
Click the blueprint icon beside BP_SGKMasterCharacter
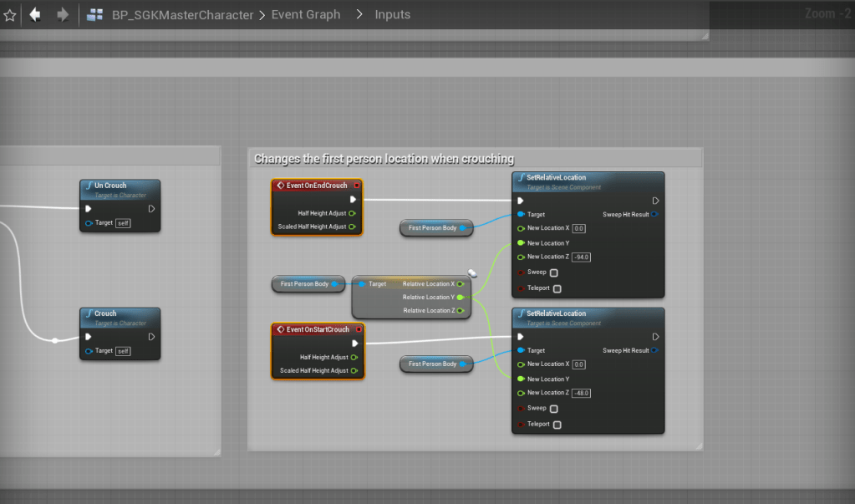point(95,15)
